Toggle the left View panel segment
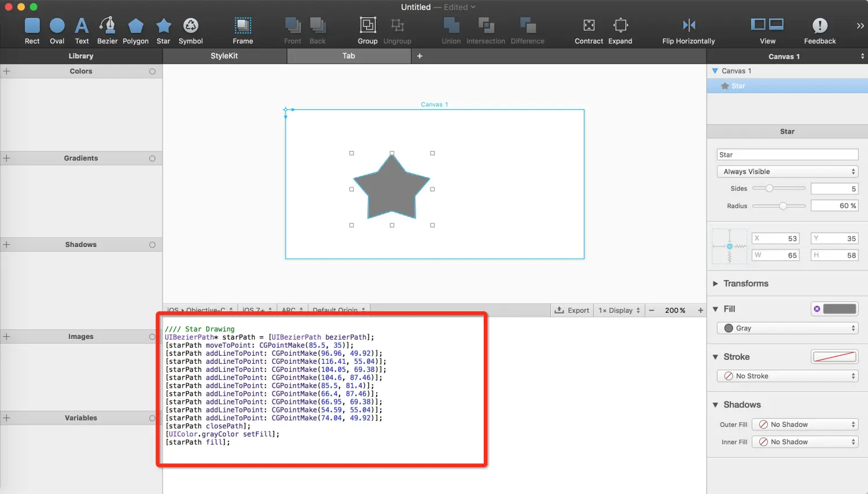868x494 pixels. 758,24
